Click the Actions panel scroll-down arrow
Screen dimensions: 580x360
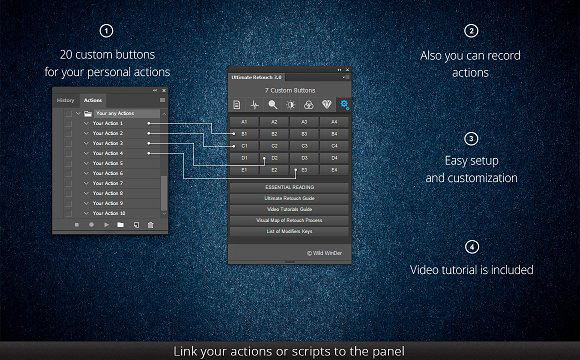click(164, 213)
